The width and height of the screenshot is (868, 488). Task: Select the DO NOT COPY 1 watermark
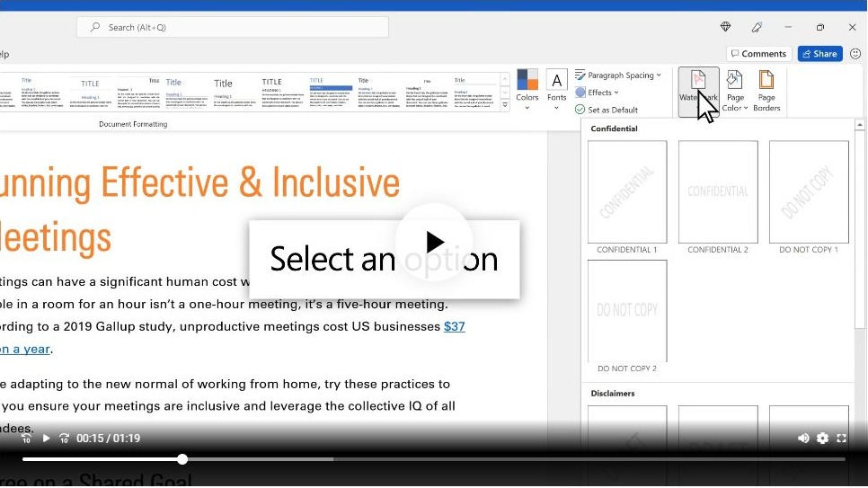point(808,197)
